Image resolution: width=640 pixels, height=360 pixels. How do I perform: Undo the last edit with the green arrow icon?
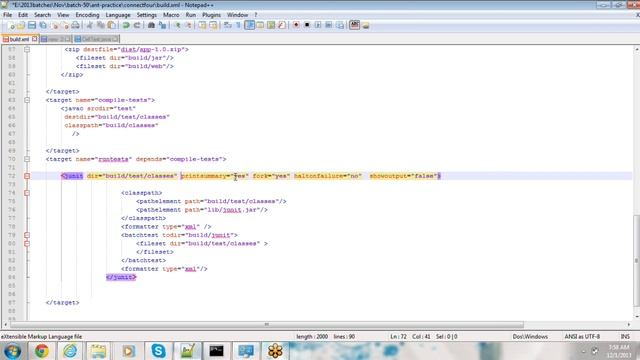pyautogui.click(x=126, y=25)
